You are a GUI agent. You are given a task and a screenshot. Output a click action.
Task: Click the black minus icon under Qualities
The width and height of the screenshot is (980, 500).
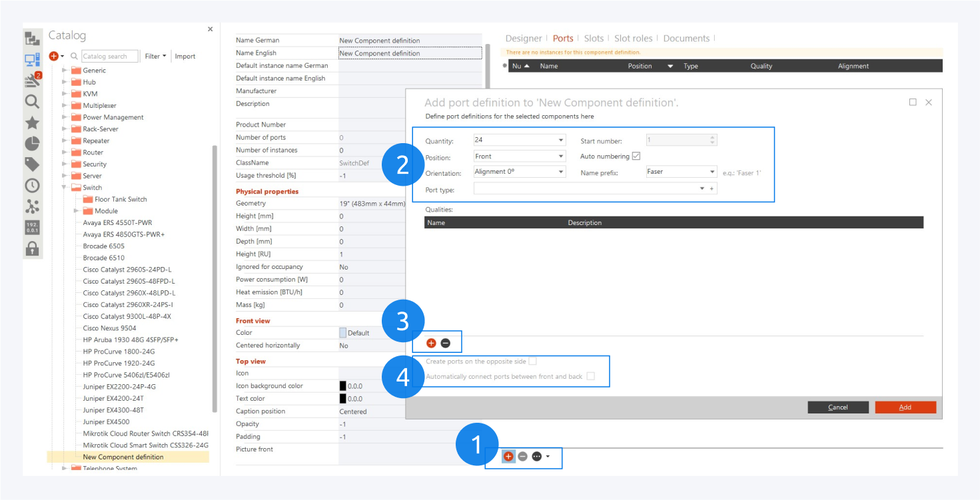[446, 343]
